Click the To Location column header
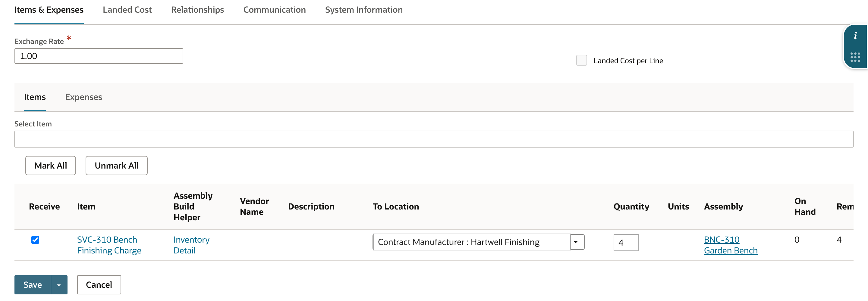This screenshot has height=301, width=868. coord(396,207)
